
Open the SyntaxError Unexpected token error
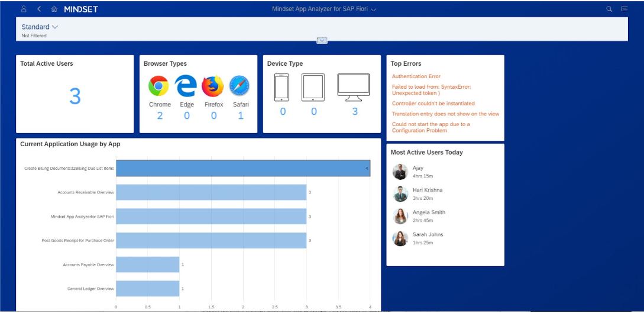431,90
